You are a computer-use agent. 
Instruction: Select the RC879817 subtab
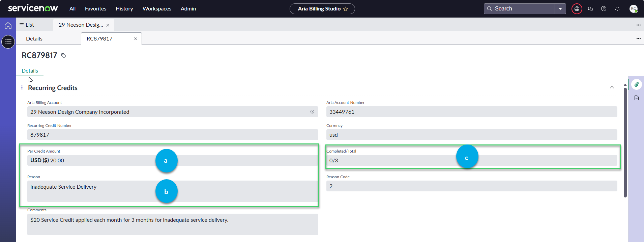[99, 39]
